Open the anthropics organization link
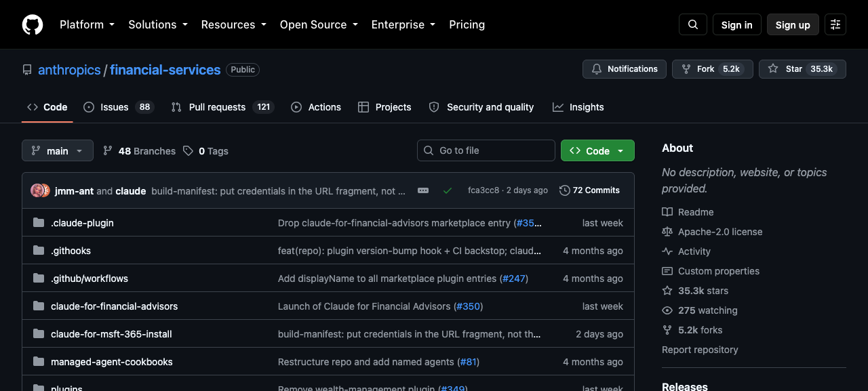This screenshot has width=868, height=391. pyautogui.click(x=69, y=70)
